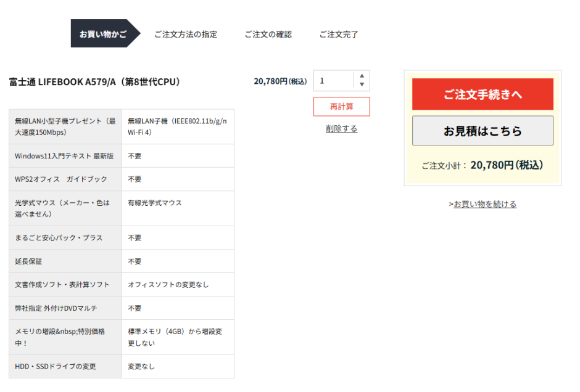
Task: Click the 文書作成ソフト・表計算ソフト label
Action: (62, 285)
